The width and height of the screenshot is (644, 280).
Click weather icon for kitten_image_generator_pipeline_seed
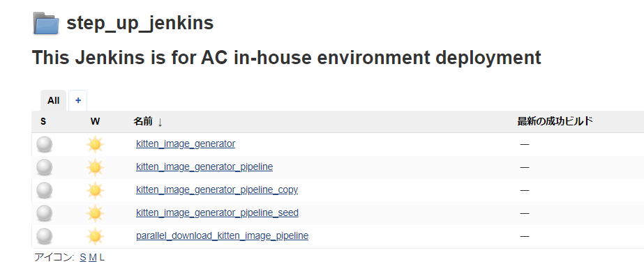95,213
